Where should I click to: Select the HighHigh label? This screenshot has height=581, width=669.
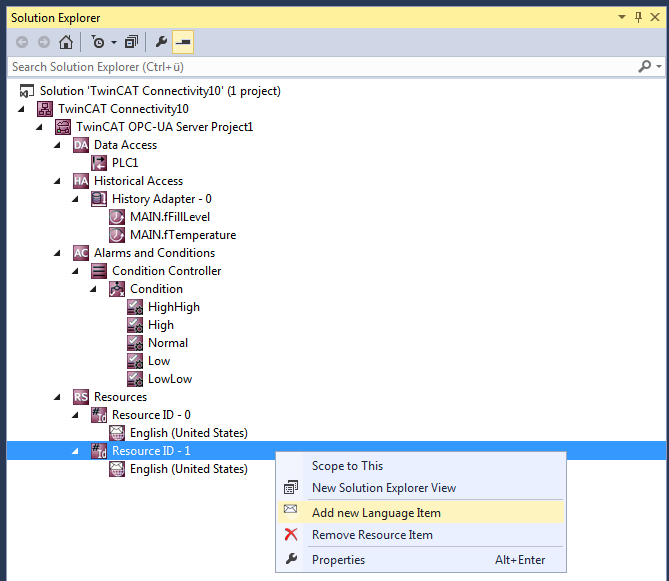coord(174,307)
